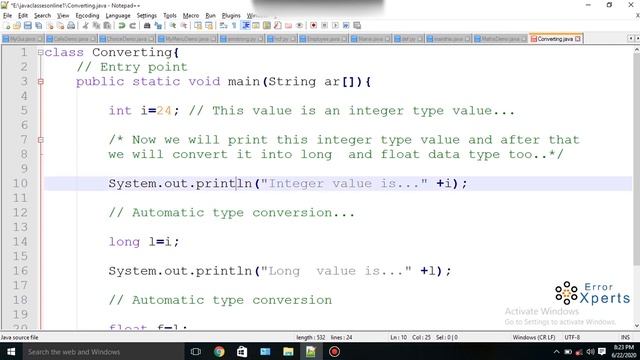Click 'Ln : 10' in the status bar

(x=398, y=338)
